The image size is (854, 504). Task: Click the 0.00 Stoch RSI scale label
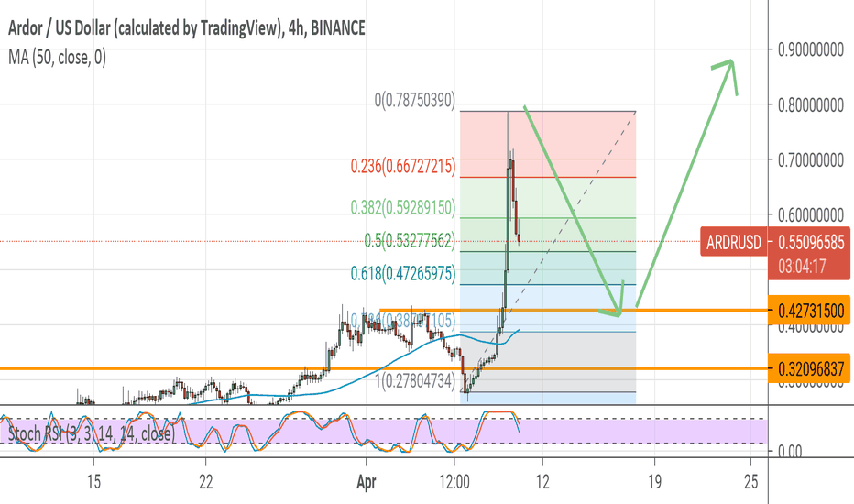click(x=789, y=451)
